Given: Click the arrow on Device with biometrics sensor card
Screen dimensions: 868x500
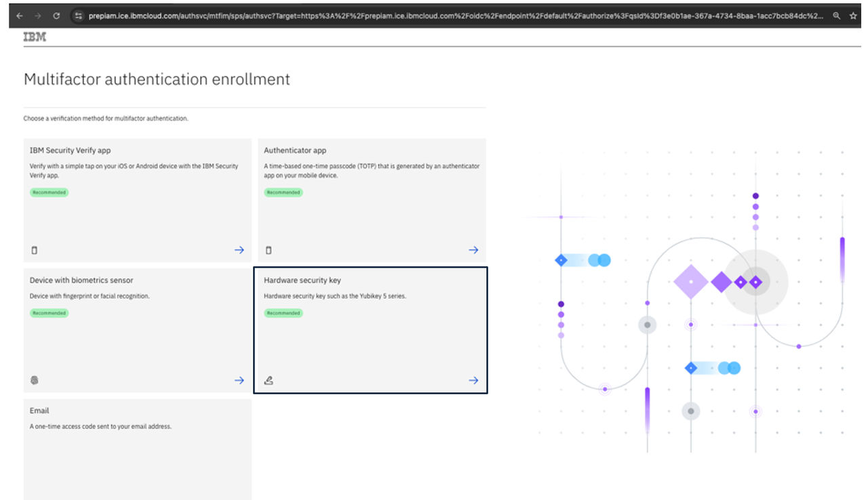Looking at the screenshot, I should (239, 381).
